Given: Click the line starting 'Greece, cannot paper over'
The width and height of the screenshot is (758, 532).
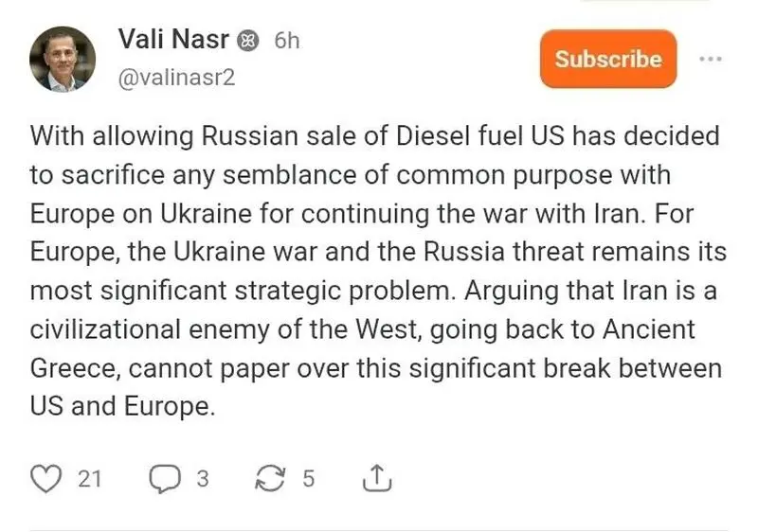Looking at the screenshot, I should pyautogui.click(x=376, y=368).
